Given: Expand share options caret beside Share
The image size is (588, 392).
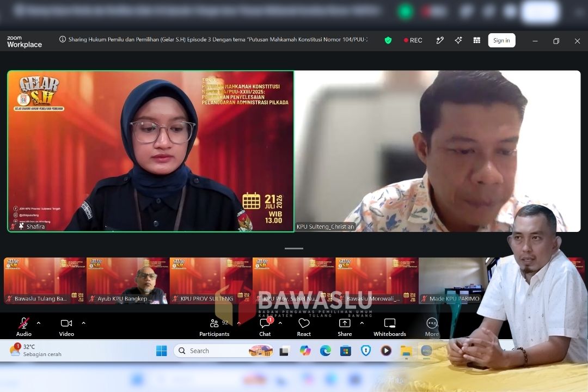Looking at the screenshot, I should (x=362, y=323).
